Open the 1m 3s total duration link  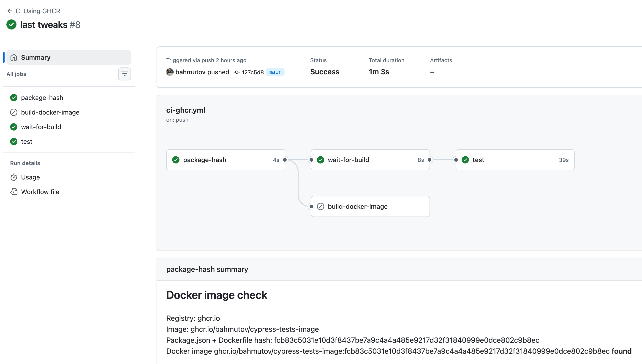[378, 72]
